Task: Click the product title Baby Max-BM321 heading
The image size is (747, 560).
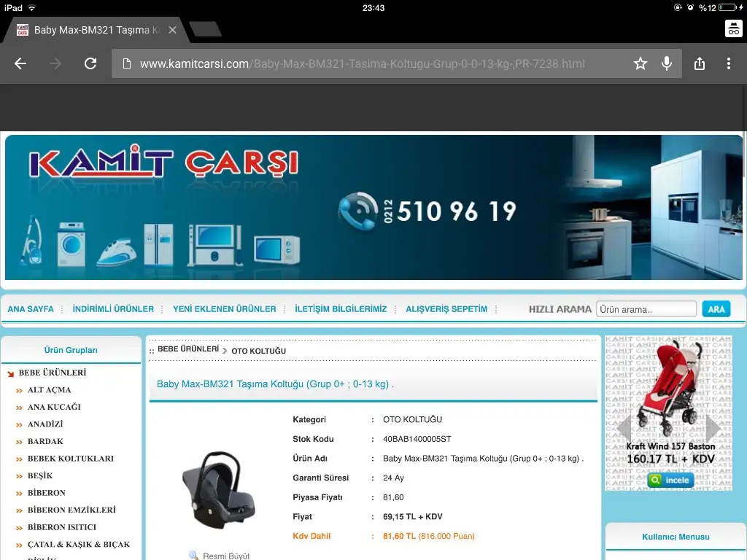Action: (x=275, y=384)
